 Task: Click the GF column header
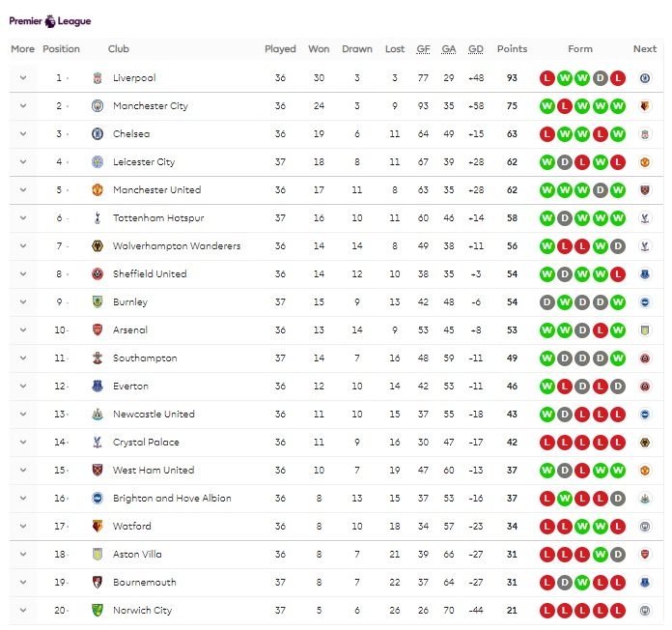pos(423,49)
